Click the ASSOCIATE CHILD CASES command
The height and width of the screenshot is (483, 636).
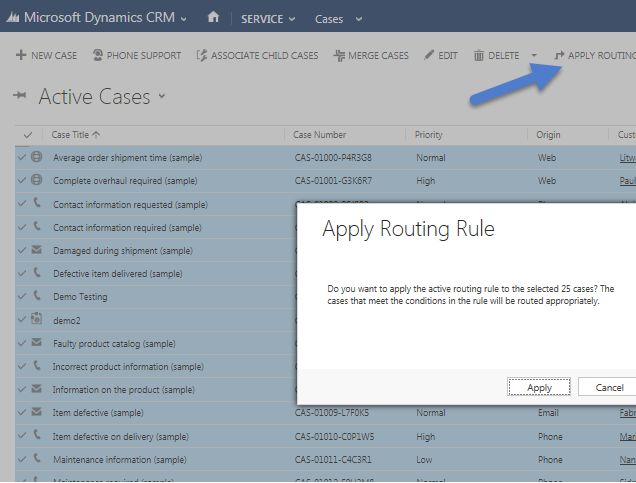tap(257, 56)
